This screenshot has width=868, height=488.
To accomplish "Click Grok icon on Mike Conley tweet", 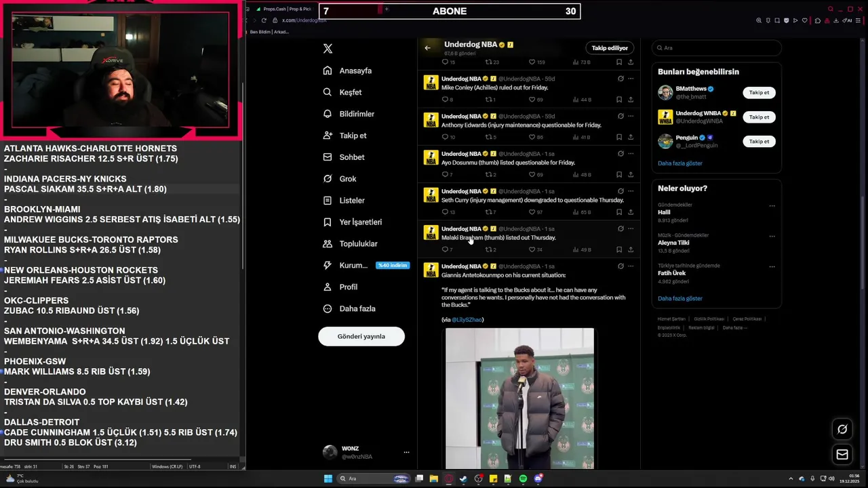I will point(620,79).
